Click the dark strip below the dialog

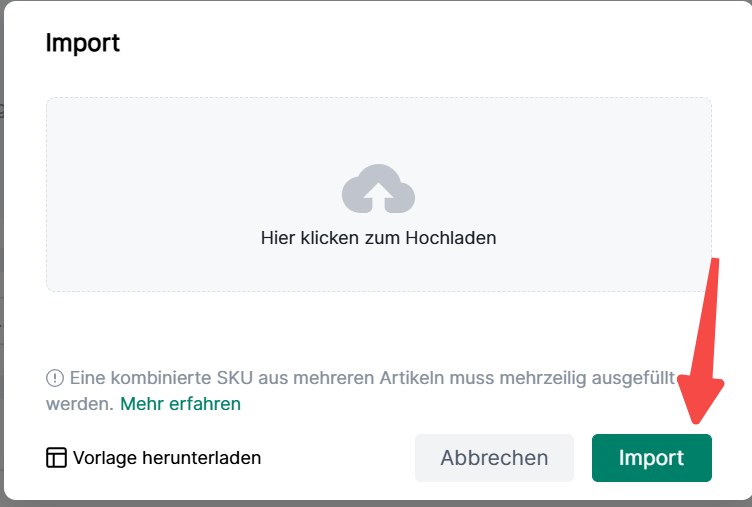[x=376, y=503]
